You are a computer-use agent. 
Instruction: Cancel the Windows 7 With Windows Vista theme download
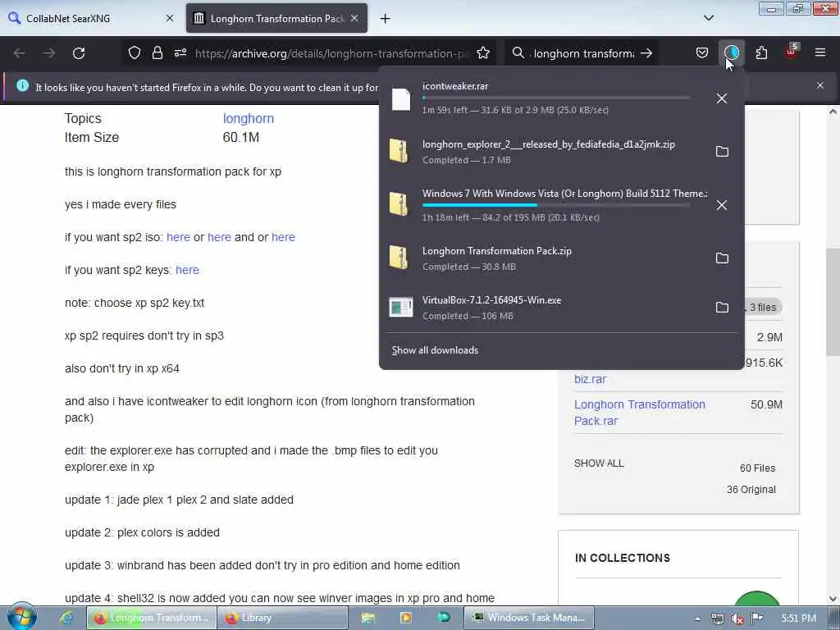(x=722, y=205)
